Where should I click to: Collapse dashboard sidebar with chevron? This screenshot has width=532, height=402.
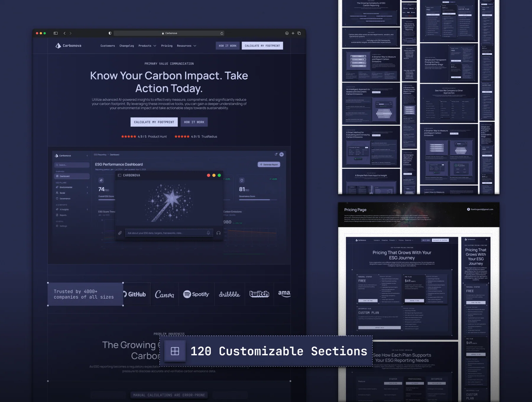(x=87, y=156)
